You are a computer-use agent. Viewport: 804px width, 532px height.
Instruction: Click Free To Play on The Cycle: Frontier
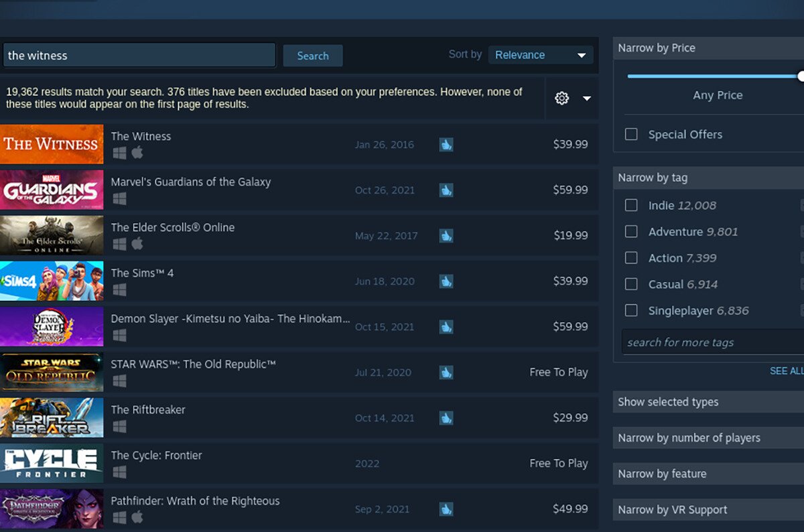[559, 463]
